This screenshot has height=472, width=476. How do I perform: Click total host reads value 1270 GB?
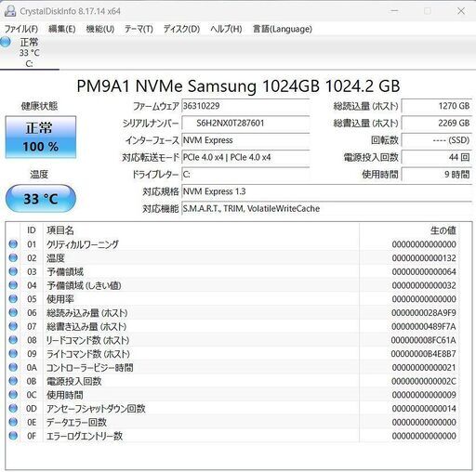437,106
